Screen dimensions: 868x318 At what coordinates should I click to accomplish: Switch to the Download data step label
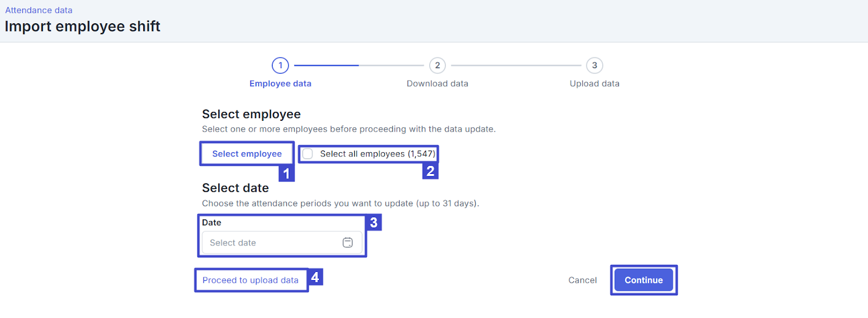pyautogui.click(x=437, y=83)
